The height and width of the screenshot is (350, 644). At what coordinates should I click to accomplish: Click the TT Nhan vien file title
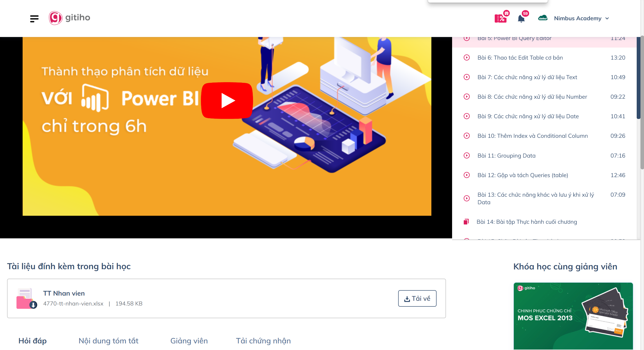click(64, 293)
